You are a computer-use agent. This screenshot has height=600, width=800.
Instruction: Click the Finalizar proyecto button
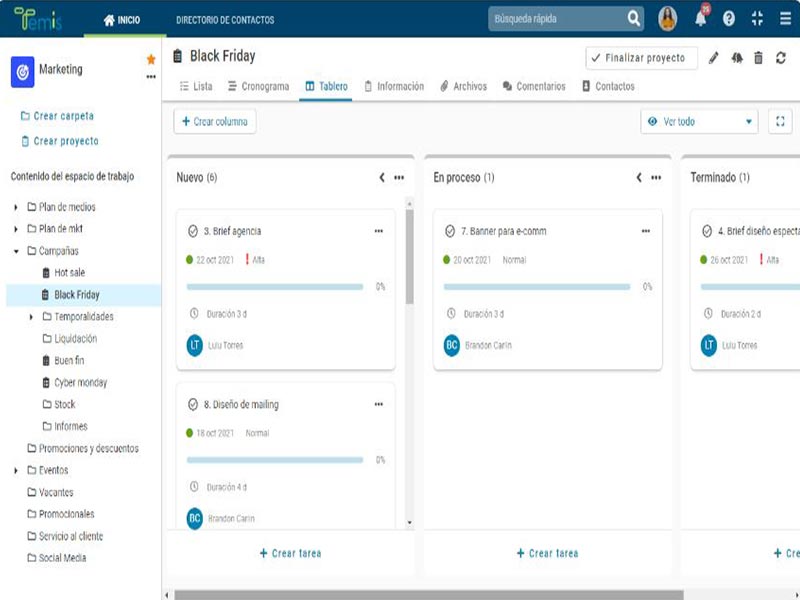pyautogui.click(x=641, y=58)
